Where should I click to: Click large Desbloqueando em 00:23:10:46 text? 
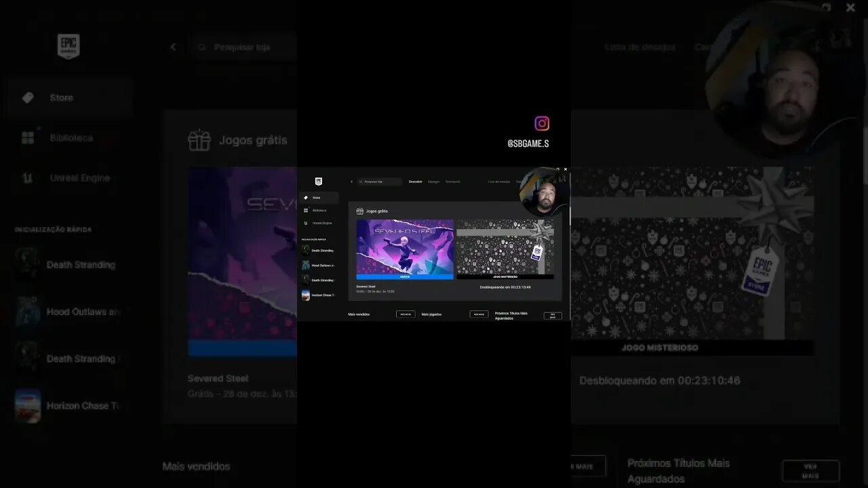(x=660, y=380)
